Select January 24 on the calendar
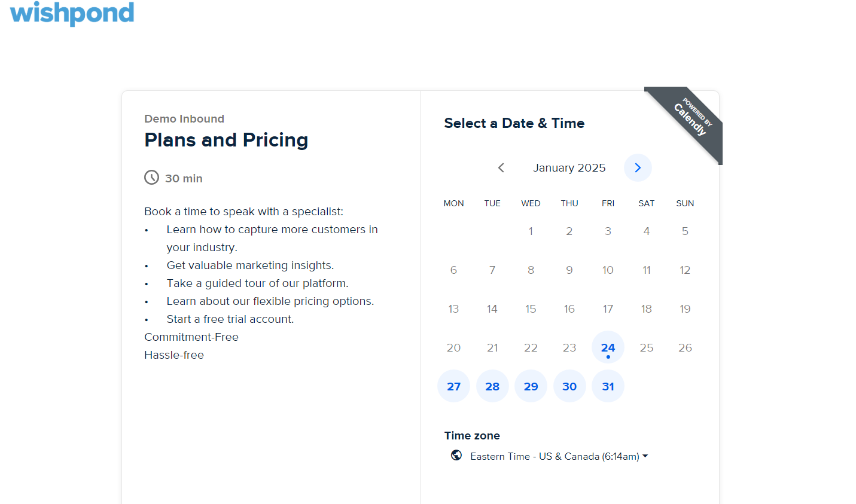The width and height of the screenshot is (856, 504). (x=608, y=347)
